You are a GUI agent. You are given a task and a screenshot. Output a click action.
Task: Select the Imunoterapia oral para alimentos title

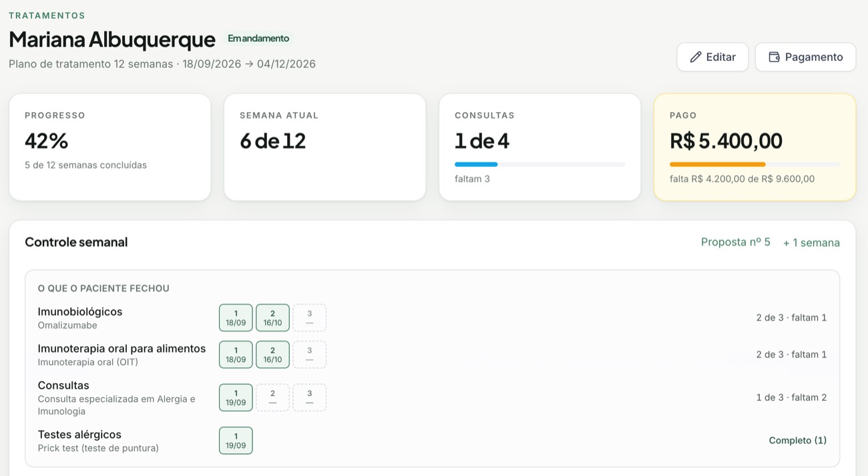click(122, 348)
